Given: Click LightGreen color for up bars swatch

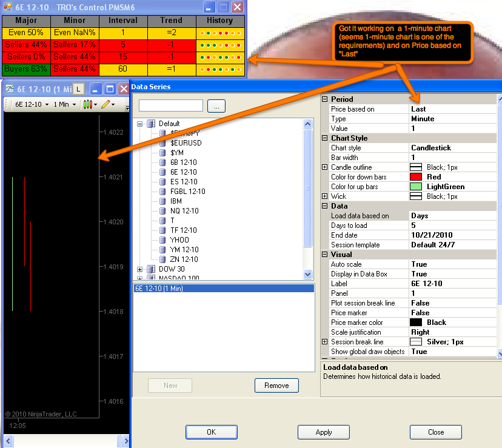Looking at the screenshot, I should pyautogui.click(x=416, y=187).
